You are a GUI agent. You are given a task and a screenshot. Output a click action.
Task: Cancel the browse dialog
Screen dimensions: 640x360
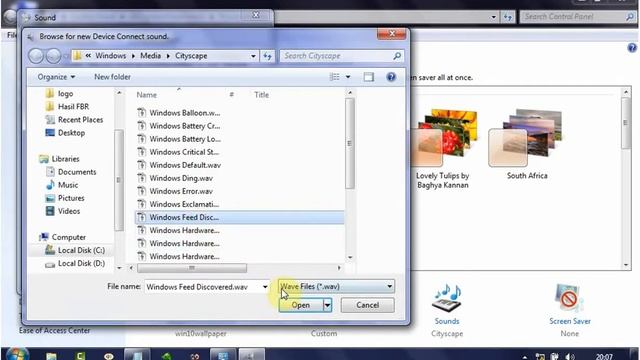[x=367, y=305]
